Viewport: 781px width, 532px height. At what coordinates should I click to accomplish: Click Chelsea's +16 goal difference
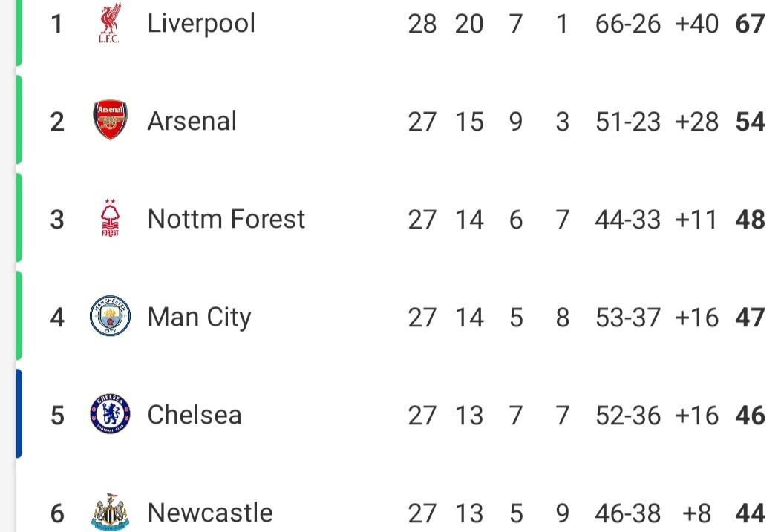click(696, 415)
